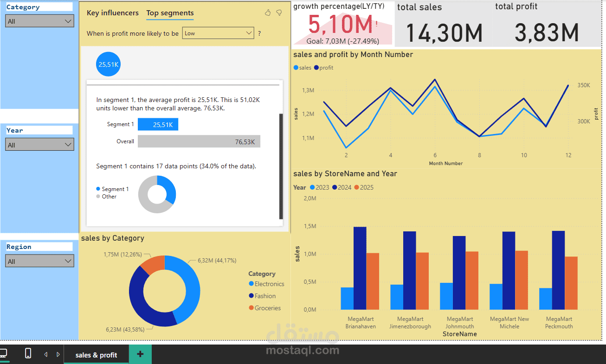The width and height of the screenshot is (606, 364).
Task: Click the MegaMart Brianahaven axis label
Action: tap(360, 323)
